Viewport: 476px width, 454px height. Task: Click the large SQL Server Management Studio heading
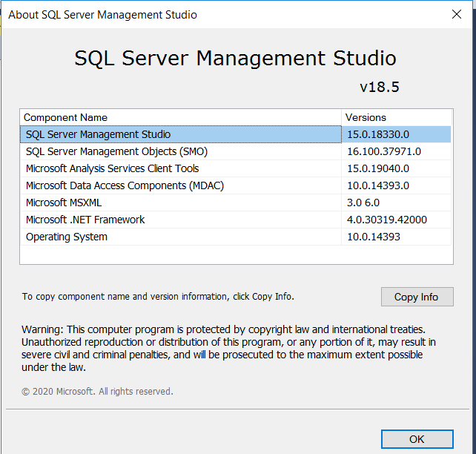pyautogui.click(x=235, y=59)
